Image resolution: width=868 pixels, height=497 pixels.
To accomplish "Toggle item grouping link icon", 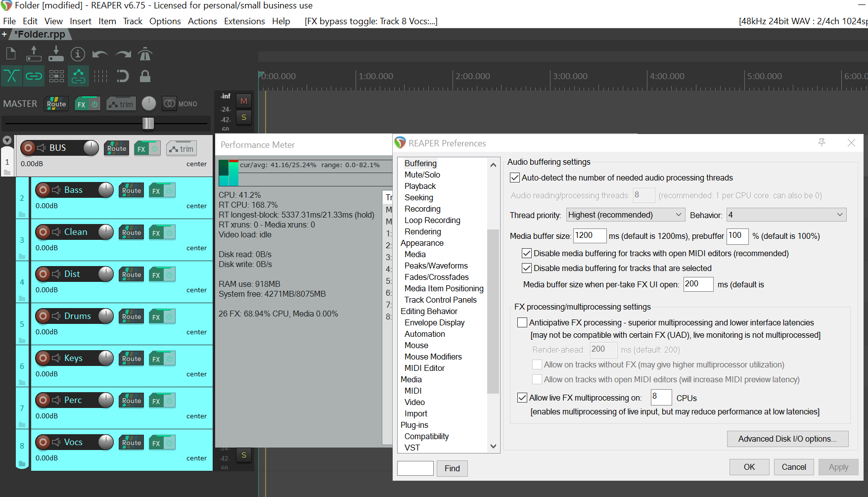I will click(x=34, y=76).
